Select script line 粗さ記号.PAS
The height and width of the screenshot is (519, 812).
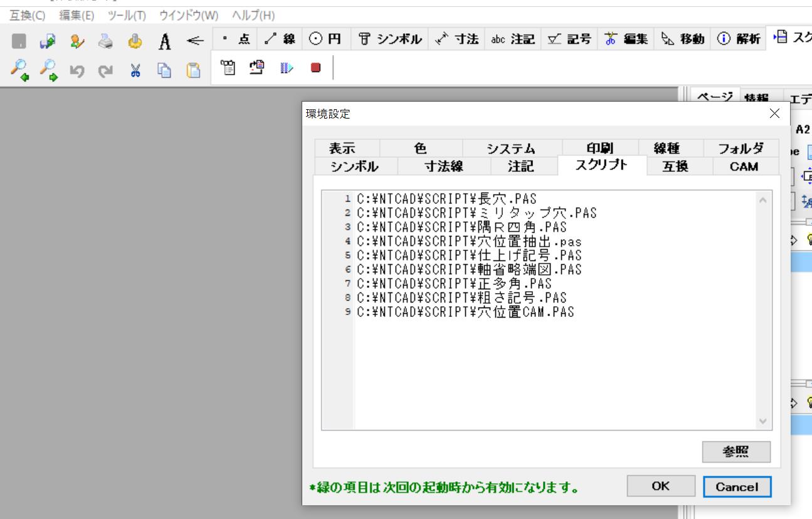(x=461, y=297)
